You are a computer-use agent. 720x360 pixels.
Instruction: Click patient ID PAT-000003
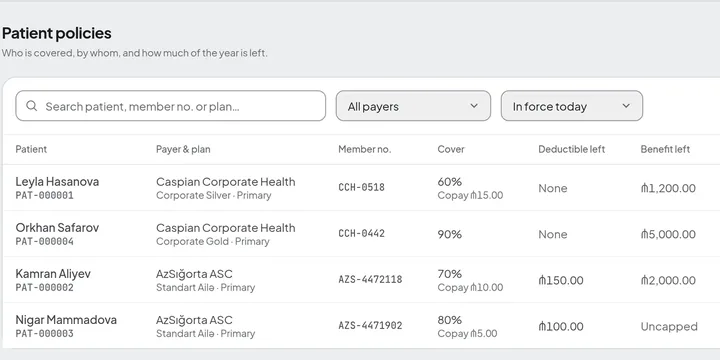click(45, 334)
